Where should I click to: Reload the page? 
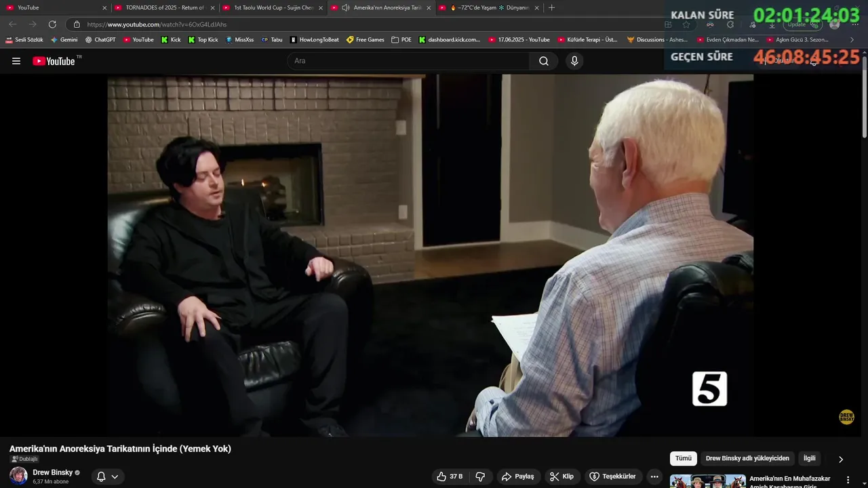pos(52,24)
